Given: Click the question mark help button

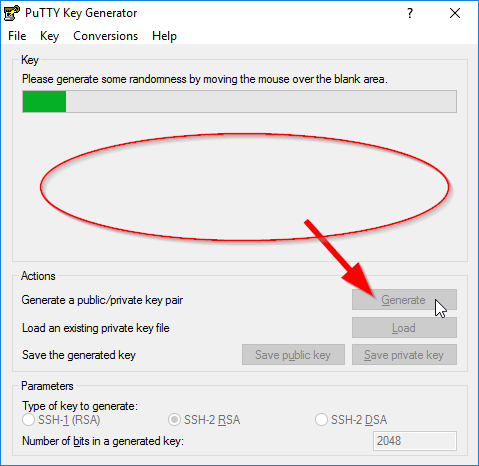Looking at the screenshot, I should tap(410, 13).
